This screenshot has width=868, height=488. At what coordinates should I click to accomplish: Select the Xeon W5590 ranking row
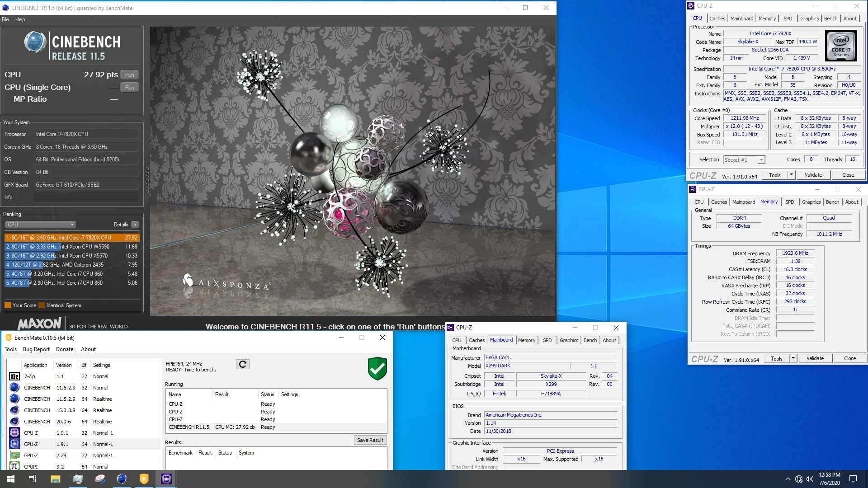pyautogui.click(x=72, y=247)
